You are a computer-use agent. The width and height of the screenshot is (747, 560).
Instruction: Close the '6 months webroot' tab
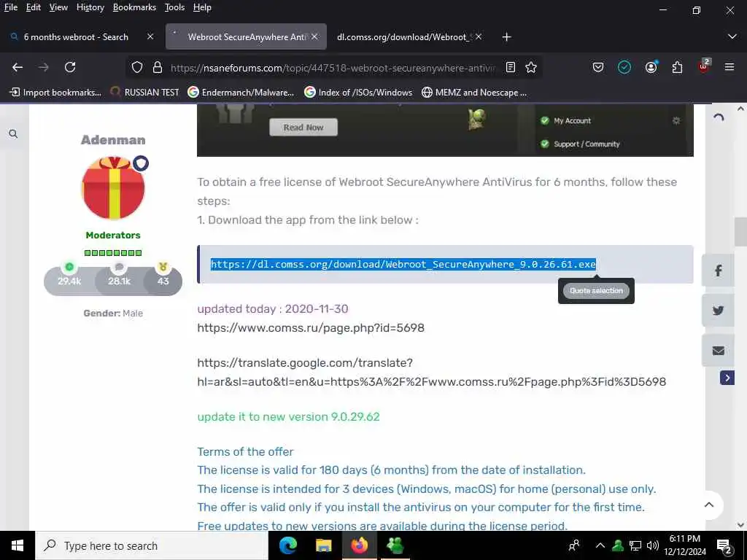(x=150, y=36)
